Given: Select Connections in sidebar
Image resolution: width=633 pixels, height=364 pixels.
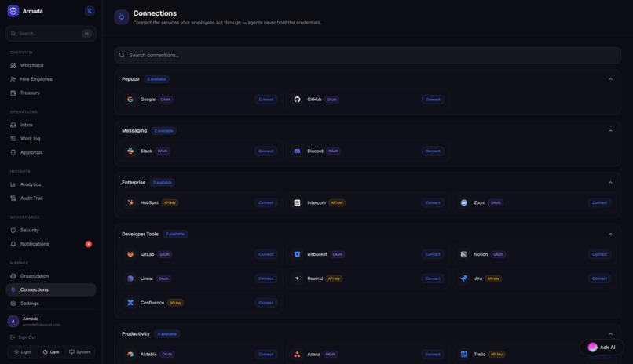Looking at the screenshot, I should pos(51,289).
